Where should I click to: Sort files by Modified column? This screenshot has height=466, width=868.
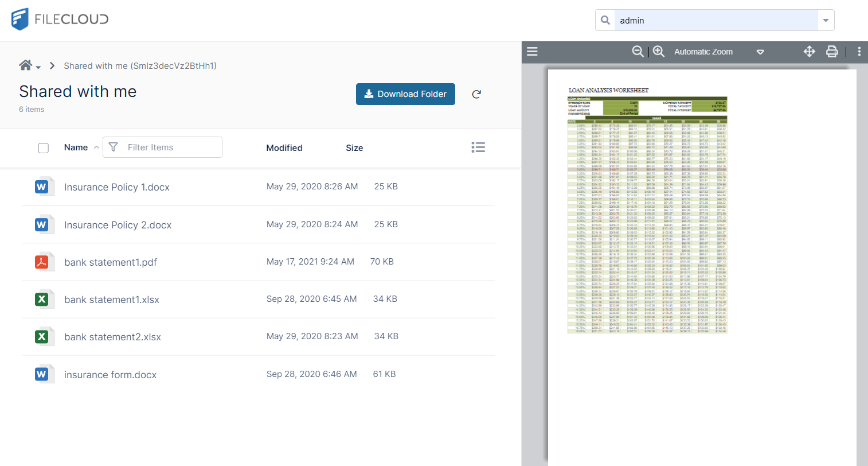click(x=284, y=148)
